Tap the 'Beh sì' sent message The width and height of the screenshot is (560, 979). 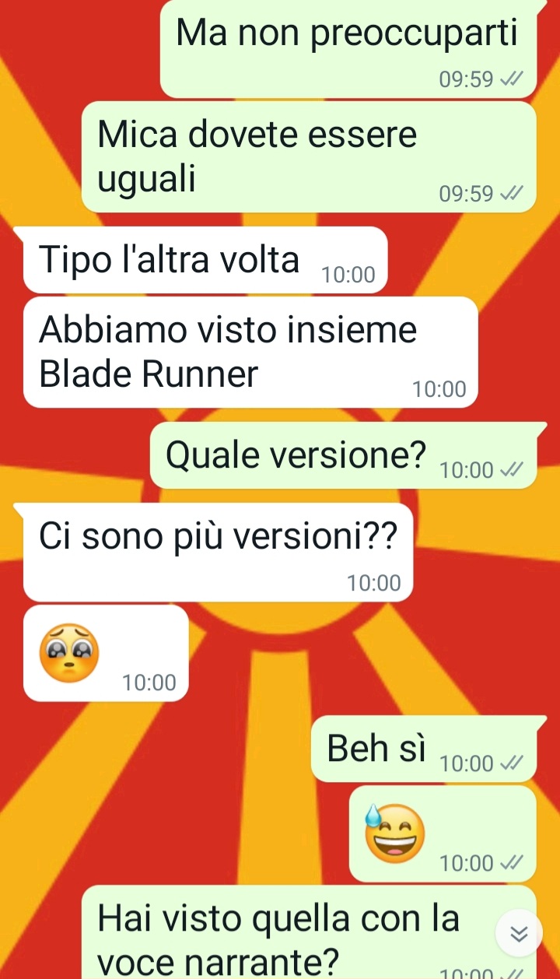(x=424, y=749)
